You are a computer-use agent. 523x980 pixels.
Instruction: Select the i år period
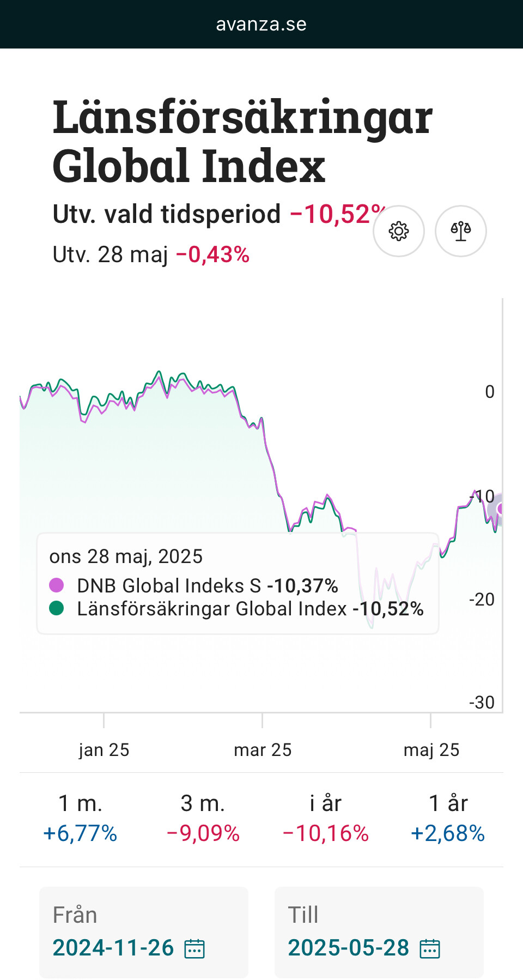[325, 818]
